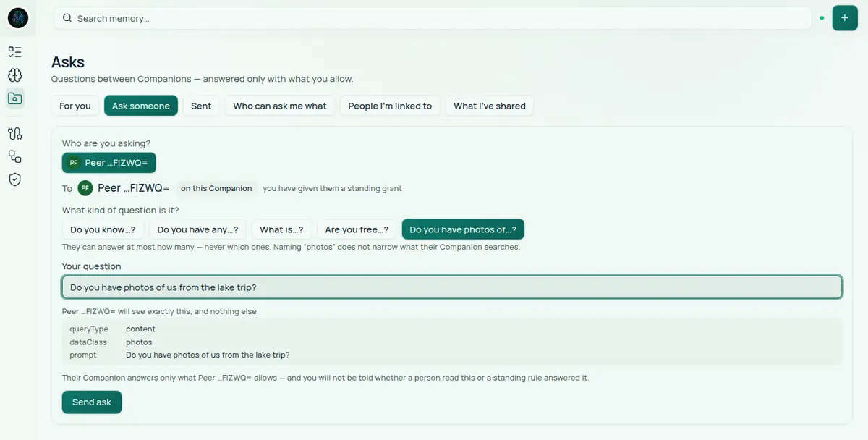868x440 pixels.
Task: Select the Ask someone tab
Action: 141,106
